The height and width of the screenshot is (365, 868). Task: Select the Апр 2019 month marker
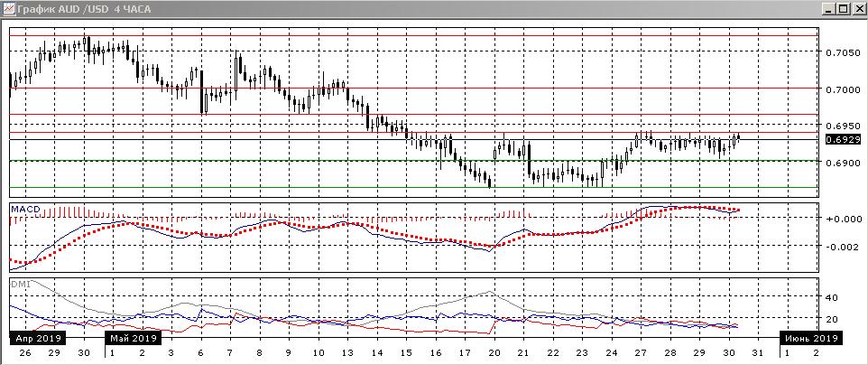coord(33,338)
